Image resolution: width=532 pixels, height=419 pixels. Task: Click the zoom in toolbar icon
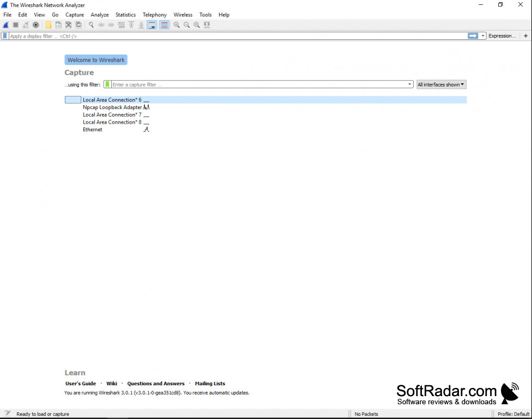(177, 25)
